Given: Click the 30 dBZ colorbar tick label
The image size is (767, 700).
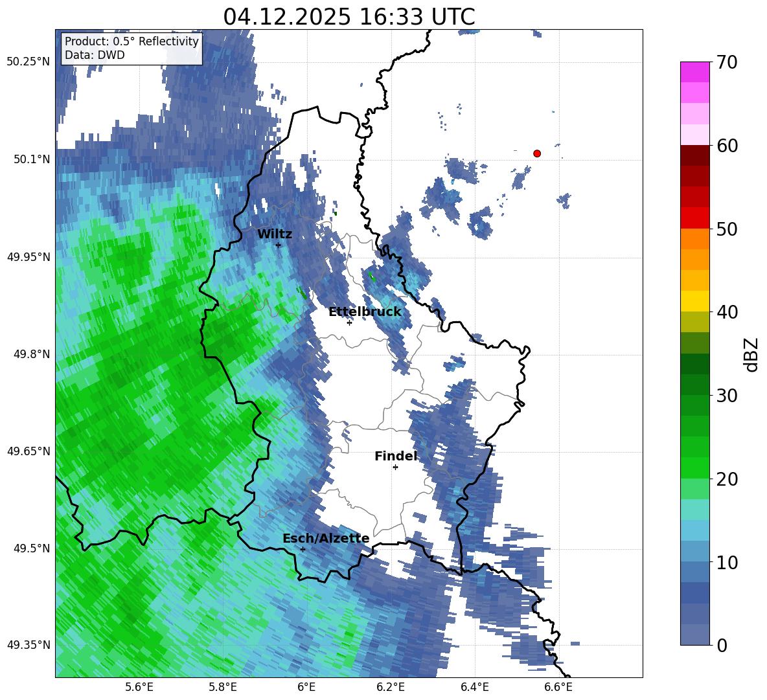Looking at the screenshot, I should [727, 396].
